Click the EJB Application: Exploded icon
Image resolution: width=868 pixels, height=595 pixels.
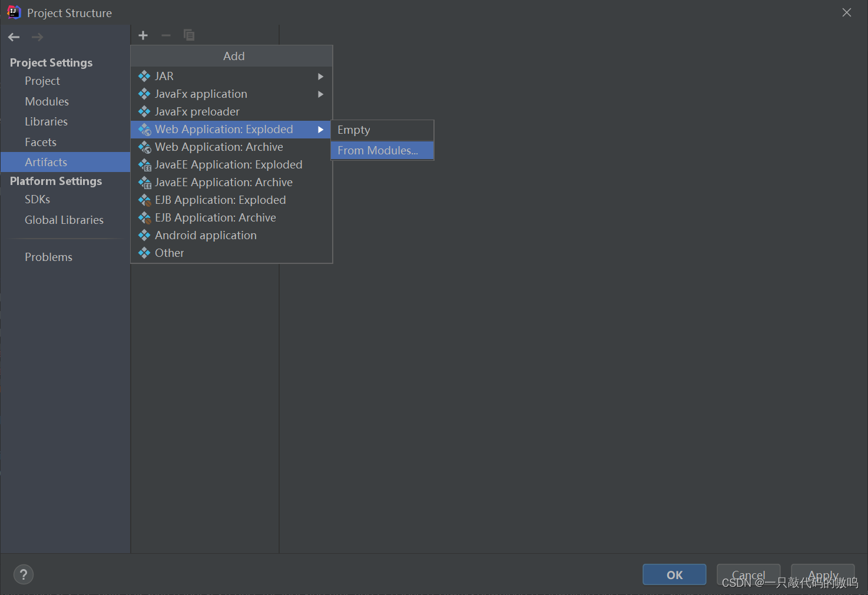tap(145, 200)
